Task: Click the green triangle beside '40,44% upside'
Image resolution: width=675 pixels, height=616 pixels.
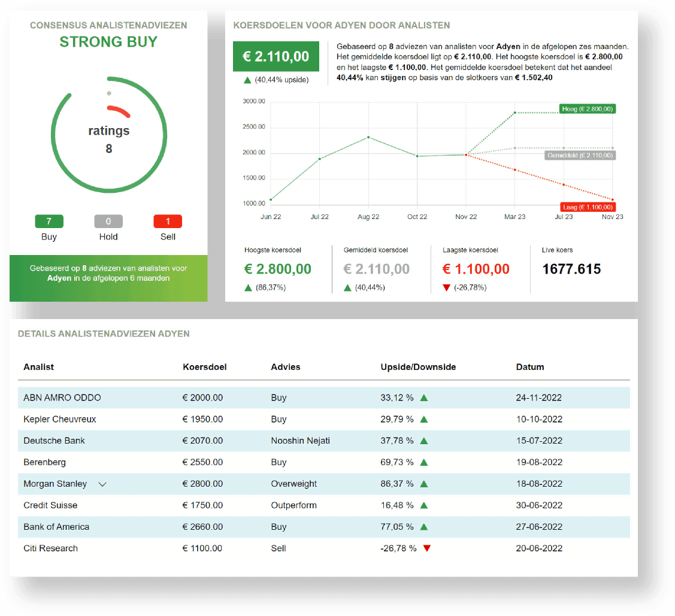Action: click(247, 80)
